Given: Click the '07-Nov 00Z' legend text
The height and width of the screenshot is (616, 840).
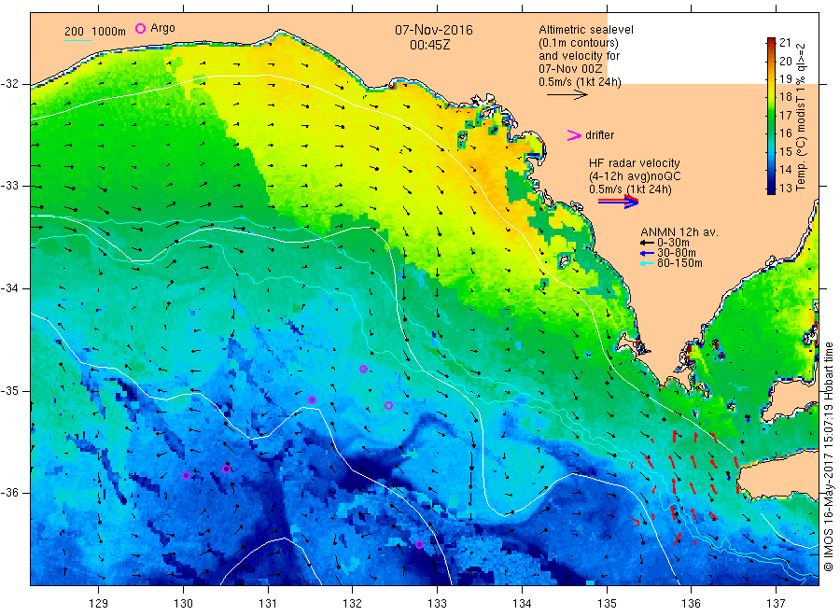Looking at the screenshot, I should [570, 68].
